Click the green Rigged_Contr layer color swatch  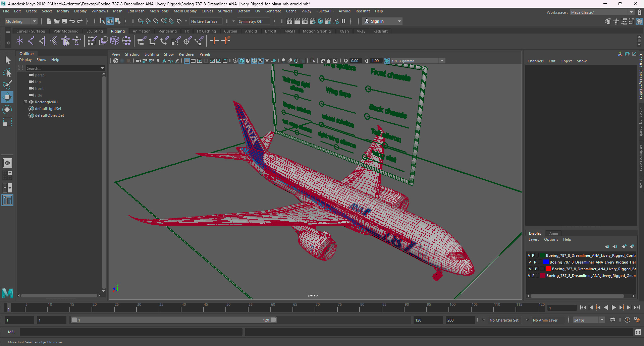coord(542,255)
